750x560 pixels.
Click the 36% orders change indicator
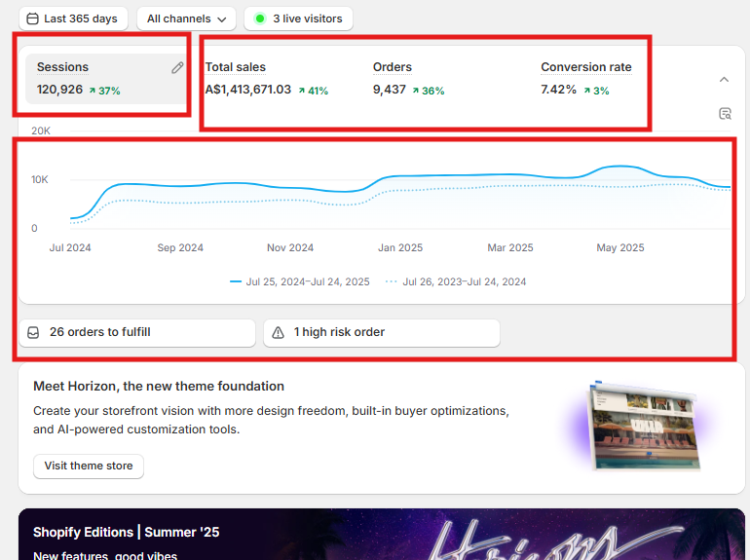[429, 91]
